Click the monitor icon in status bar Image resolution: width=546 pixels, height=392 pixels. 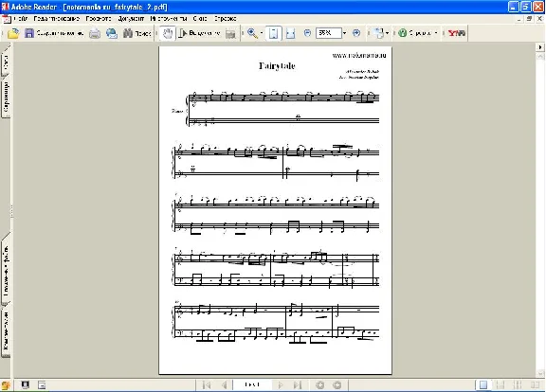pos(25,384)
